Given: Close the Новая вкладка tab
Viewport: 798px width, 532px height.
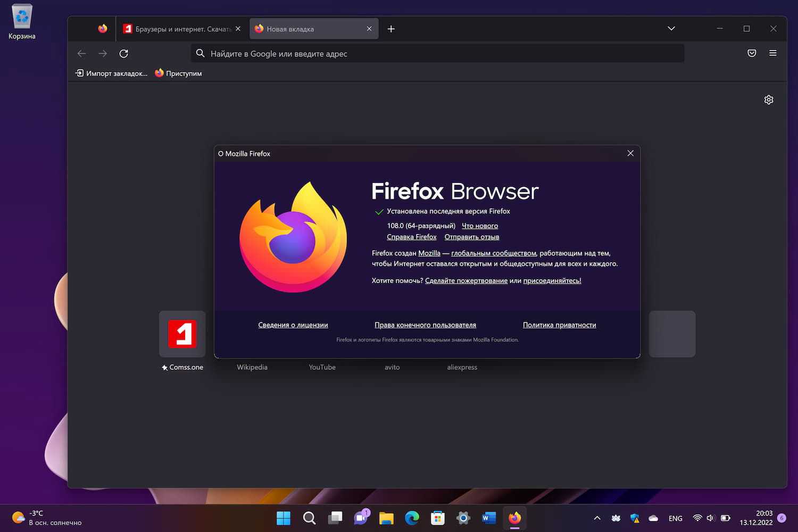Looking at the screenshot, I should [369, 29].
